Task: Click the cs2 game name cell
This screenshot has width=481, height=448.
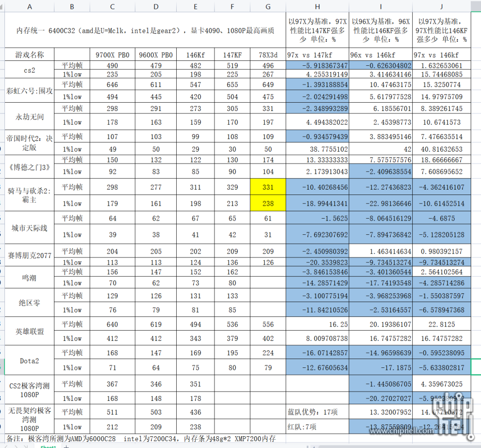Action: [29, 70]
